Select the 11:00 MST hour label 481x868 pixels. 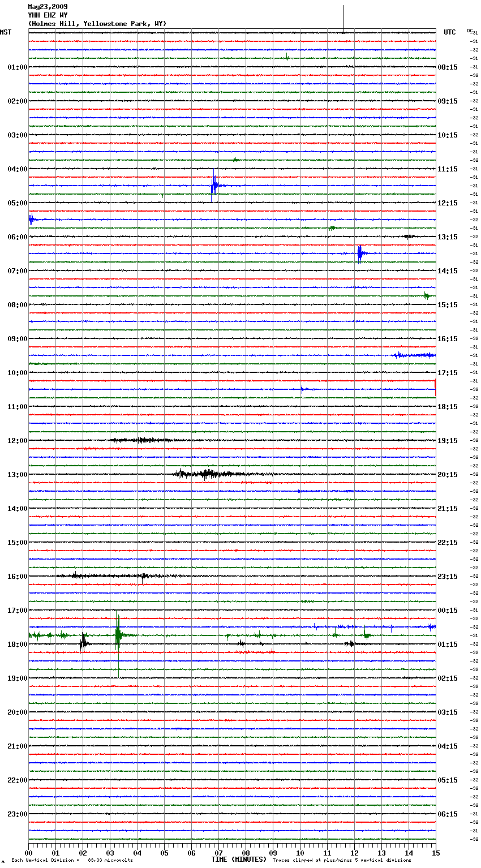coord(17,407)
